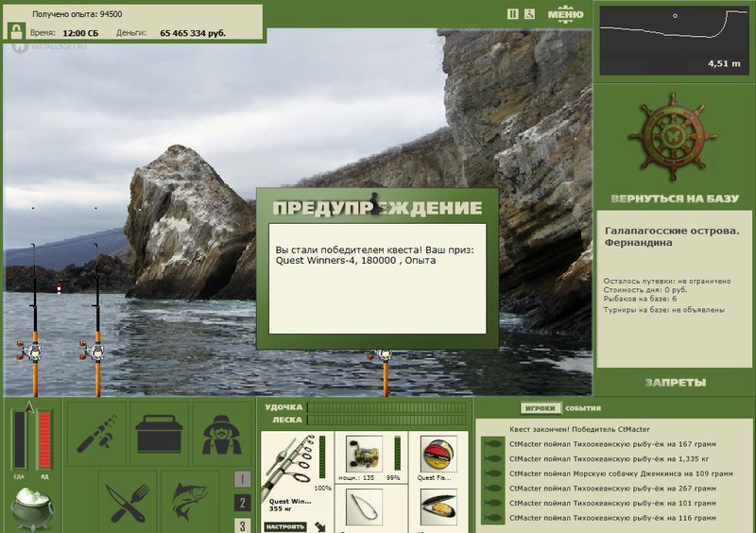Click the green padlock icon
The width and height of the screenshot is (756, 533).
click(x=16, y=31)
